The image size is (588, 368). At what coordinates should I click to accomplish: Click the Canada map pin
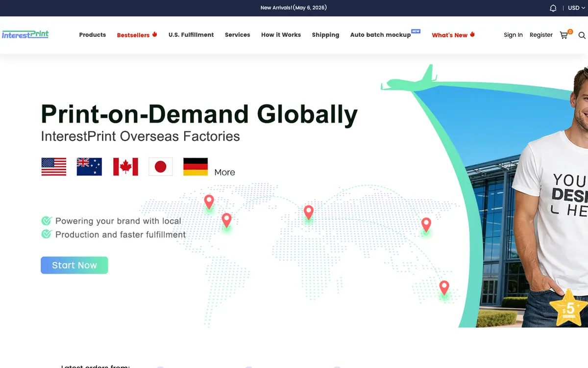pos(209,202)
